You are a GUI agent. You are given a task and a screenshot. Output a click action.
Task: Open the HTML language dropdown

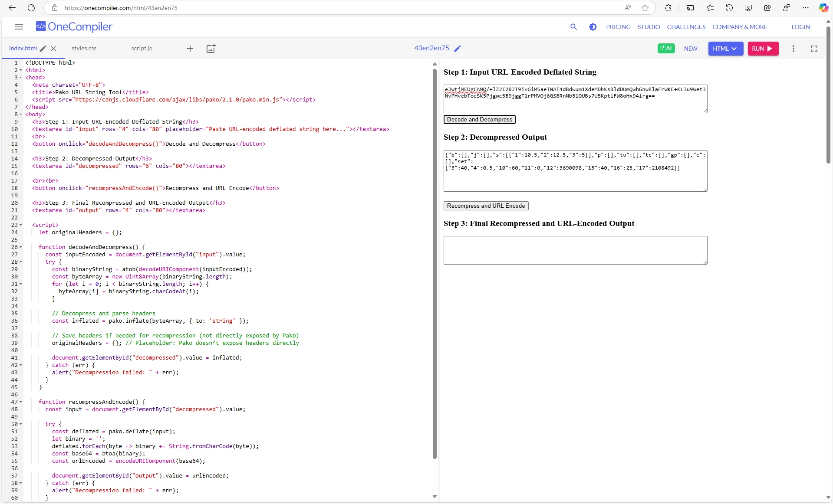(x=725, y=49)
